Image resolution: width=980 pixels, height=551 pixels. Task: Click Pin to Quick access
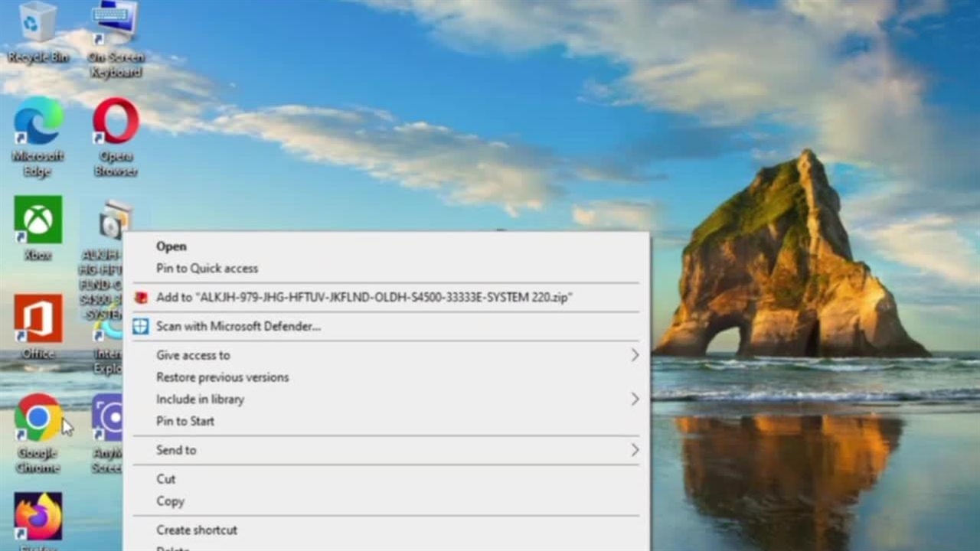point(207,269)
